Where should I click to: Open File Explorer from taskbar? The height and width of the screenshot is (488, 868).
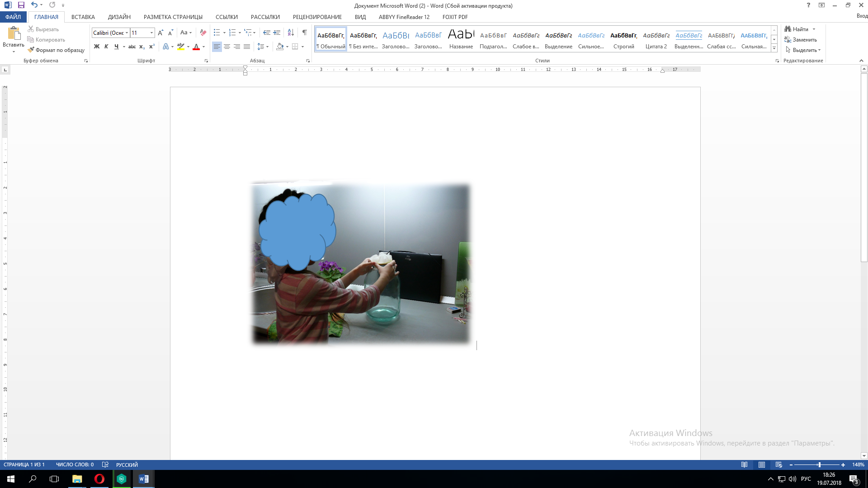77,479
